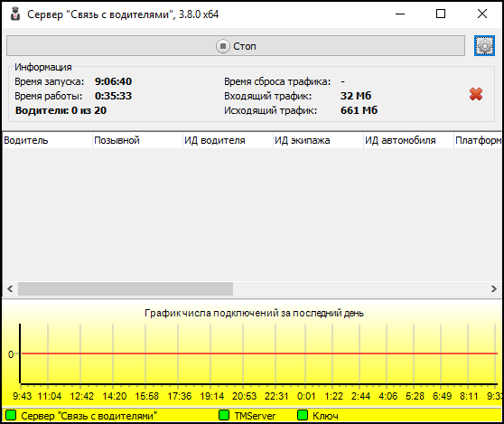Image resolution: width=504 pixels, height=424 pixels.
Task: Click green status indicator for Сервер "Связь с водителями"
Action: (11, 415)
